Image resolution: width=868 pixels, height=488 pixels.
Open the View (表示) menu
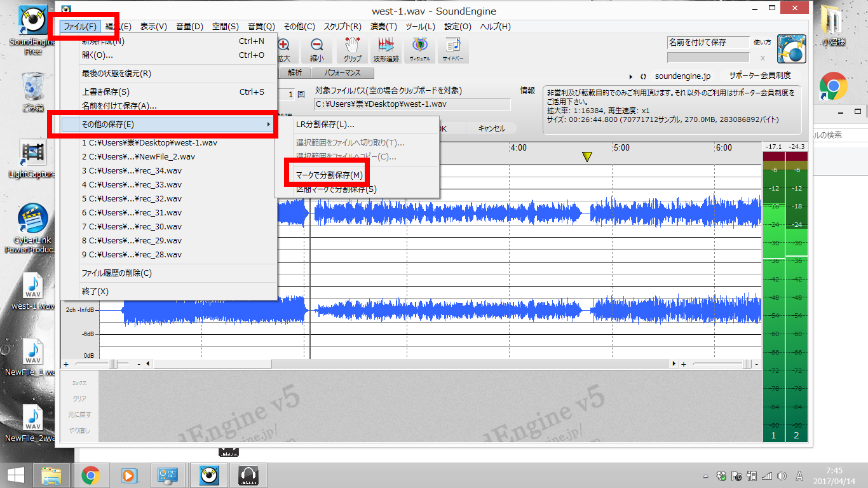pyautogui.click(x=153, y=27)
